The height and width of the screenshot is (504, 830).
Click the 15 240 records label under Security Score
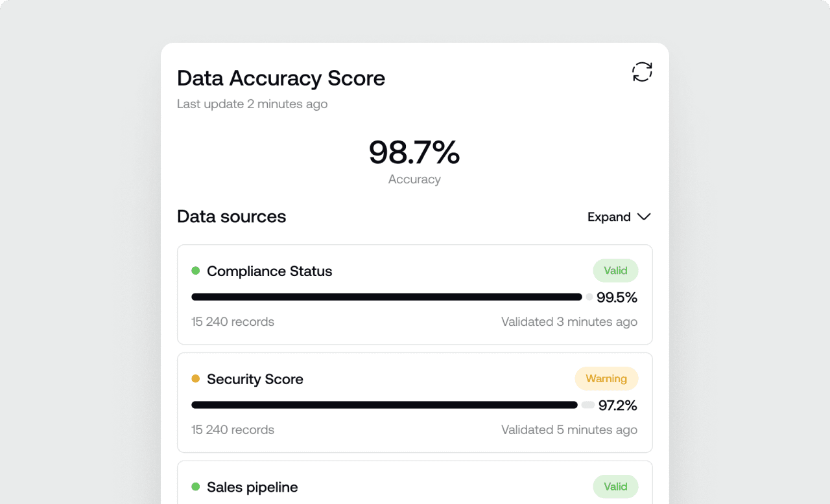coord(232,430)
